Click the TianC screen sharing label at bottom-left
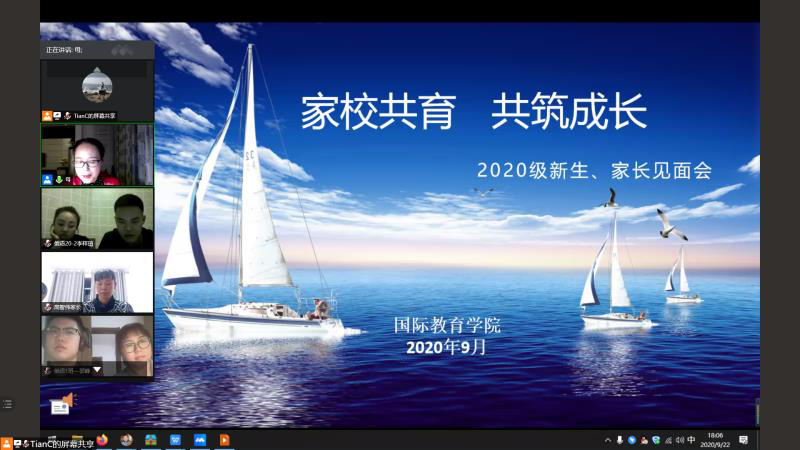800x450 pixels. (55, 444)
